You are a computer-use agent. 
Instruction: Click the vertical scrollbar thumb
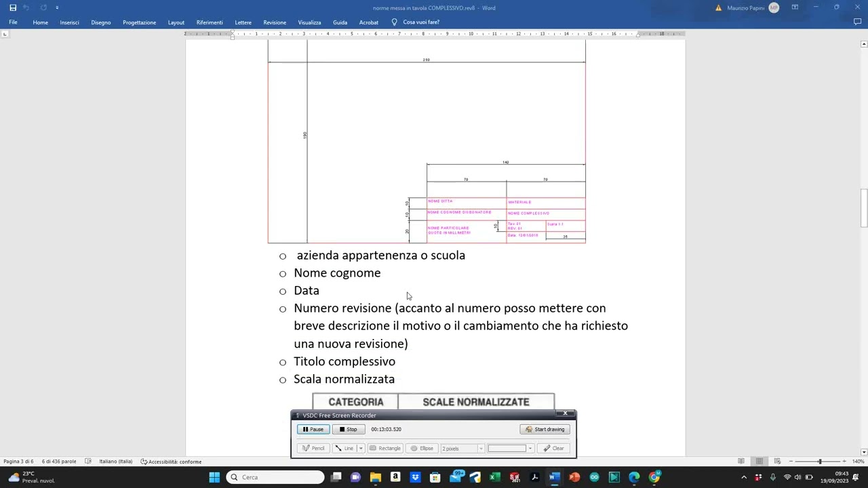864,208
